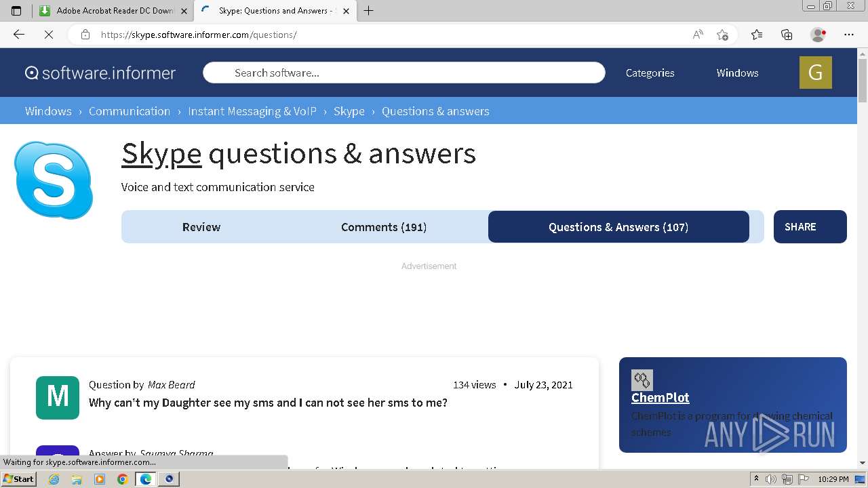Open Read aloud in the address bar

point(698,35)
